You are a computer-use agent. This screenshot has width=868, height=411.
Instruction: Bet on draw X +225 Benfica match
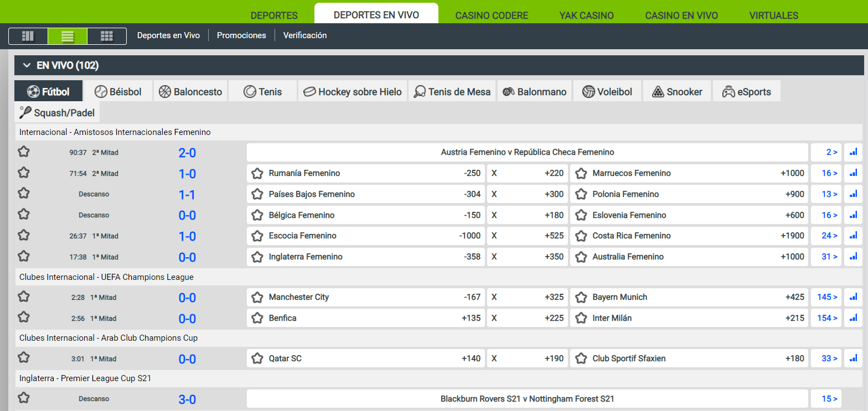click(x=528, y=318)
